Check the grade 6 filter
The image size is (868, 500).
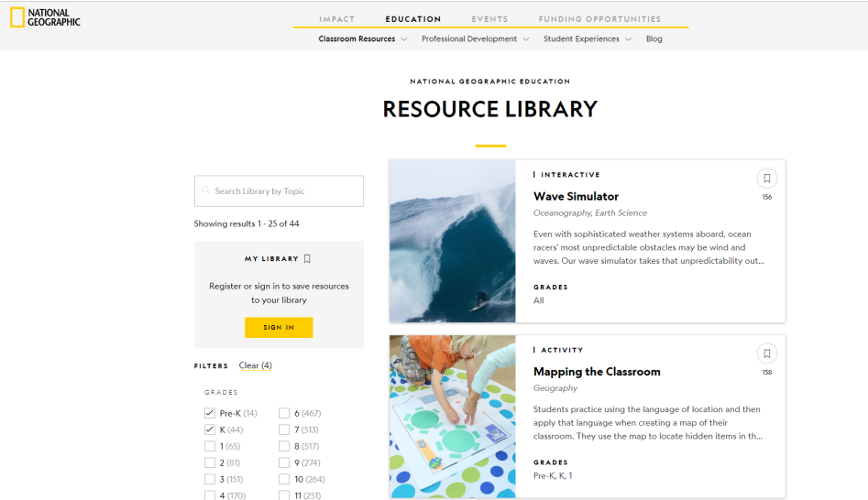coord(284,413)
